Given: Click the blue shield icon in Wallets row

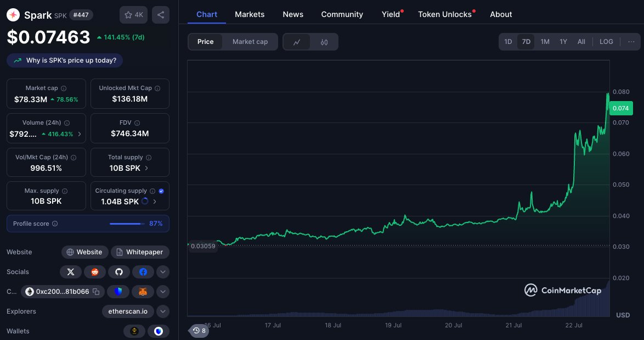Looking at the screenshot, I should 159,331.
